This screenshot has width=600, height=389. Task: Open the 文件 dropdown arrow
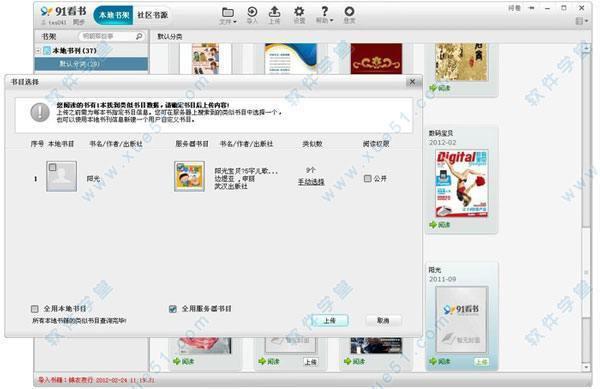coord(235,21)
